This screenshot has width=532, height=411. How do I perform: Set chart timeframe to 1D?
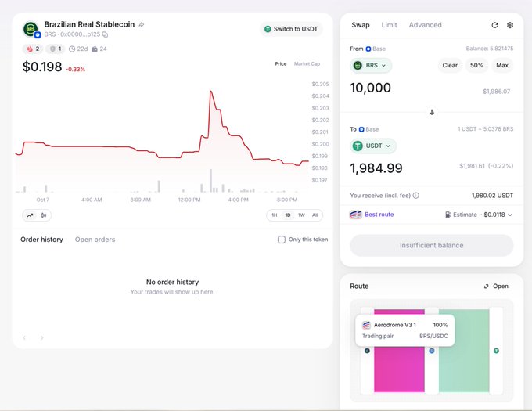click(288, 215)
